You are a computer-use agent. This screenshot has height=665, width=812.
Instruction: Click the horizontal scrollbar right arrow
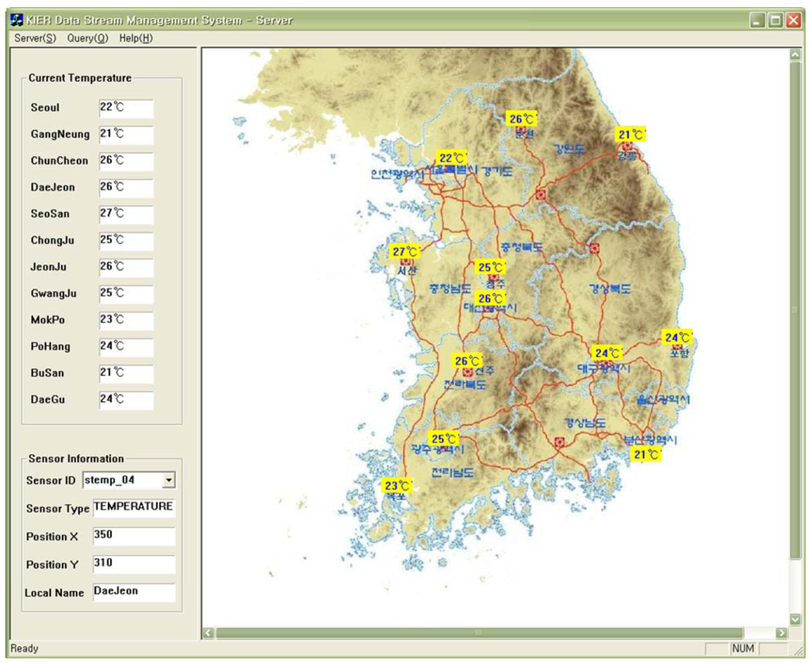781,633
